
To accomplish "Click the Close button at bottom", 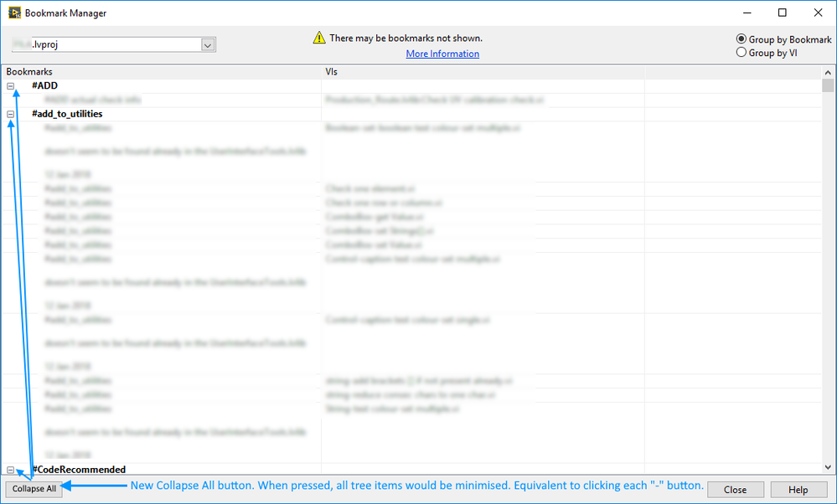I will [735, 490].
